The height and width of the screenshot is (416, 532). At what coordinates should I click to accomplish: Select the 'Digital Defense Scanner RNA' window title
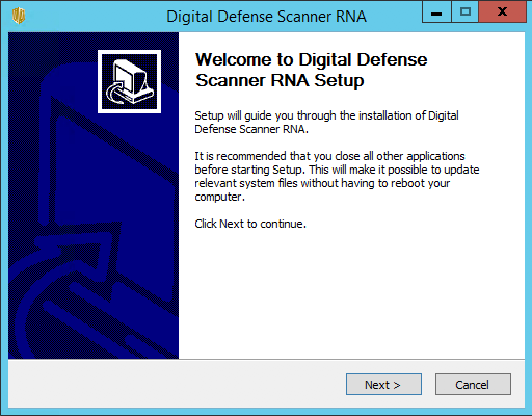pyautogui.click(x=267, y=16)
